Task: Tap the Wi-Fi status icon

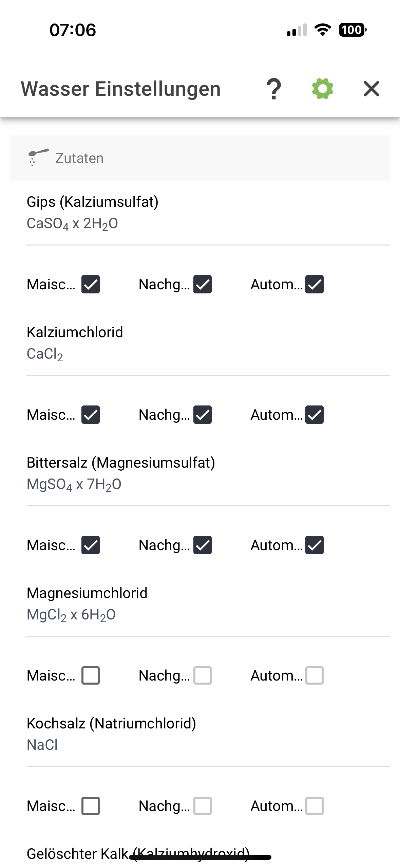Action: coord(323,30)
